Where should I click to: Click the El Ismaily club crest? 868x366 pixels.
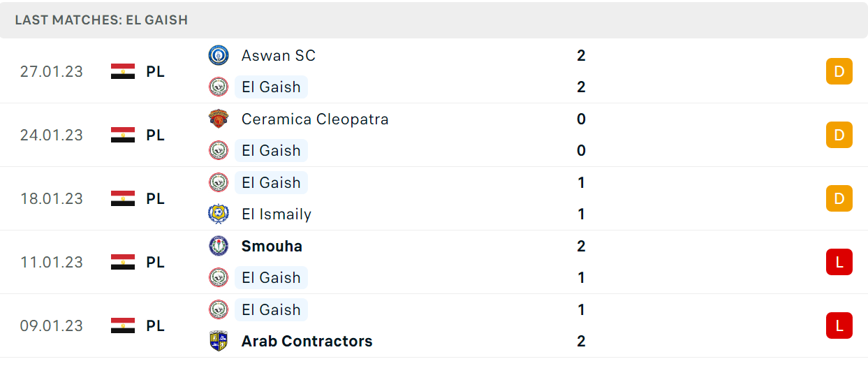(219, 214)
